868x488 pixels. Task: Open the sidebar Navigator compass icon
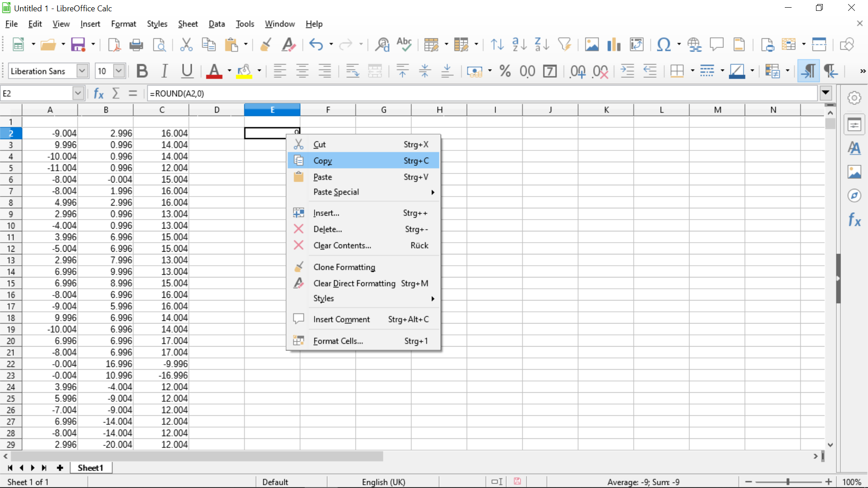[x=854, y=196]
